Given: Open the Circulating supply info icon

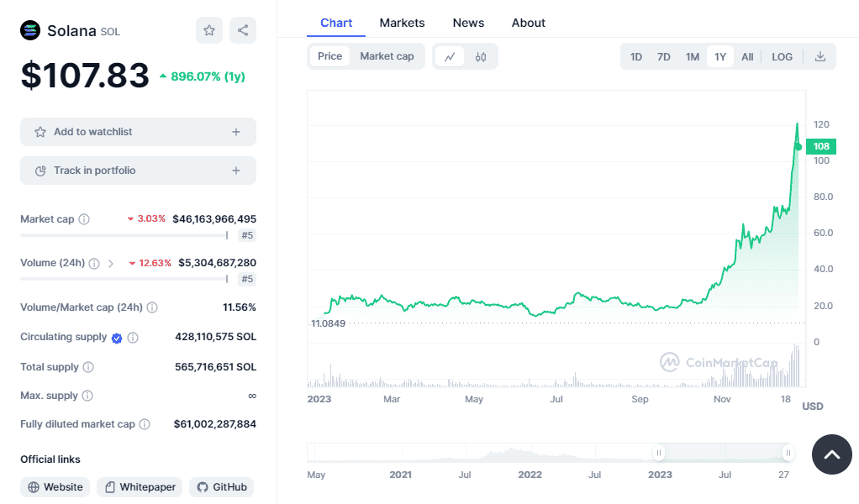Looking at the screenshot, I should click(x=133, y=338).
